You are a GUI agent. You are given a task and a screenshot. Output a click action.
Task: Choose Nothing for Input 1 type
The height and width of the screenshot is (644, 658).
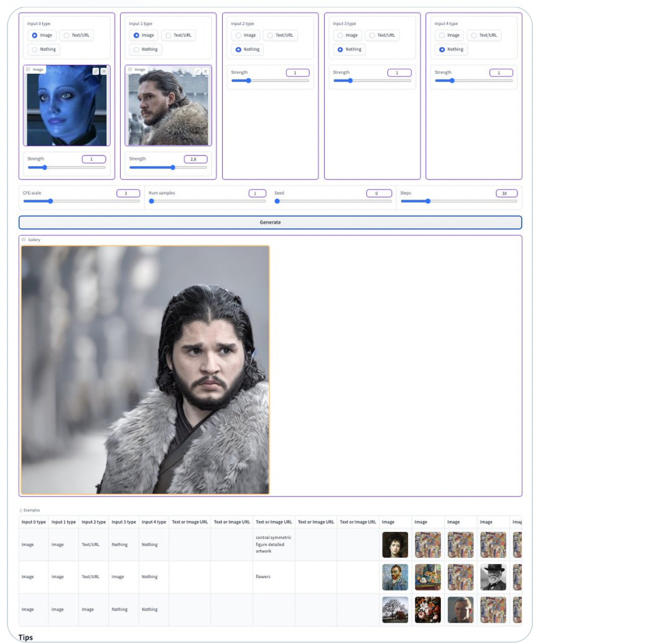(x=146, y=50)
